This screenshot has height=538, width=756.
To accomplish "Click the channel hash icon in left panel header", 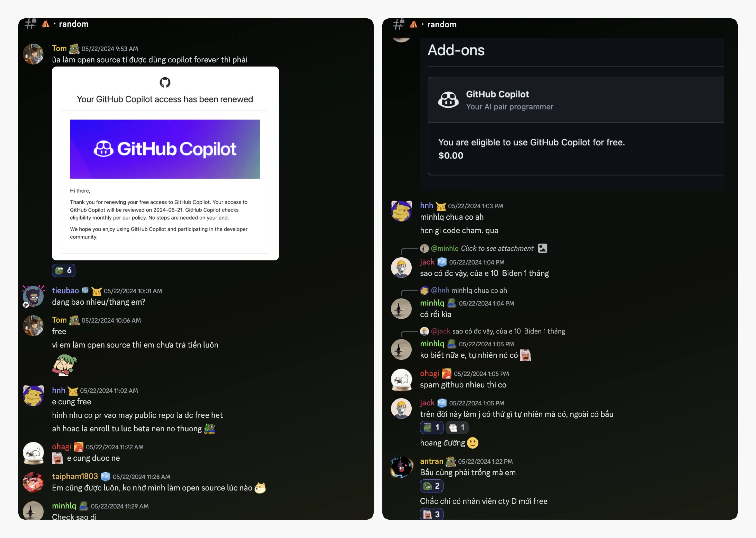I will tap(30, 24).
